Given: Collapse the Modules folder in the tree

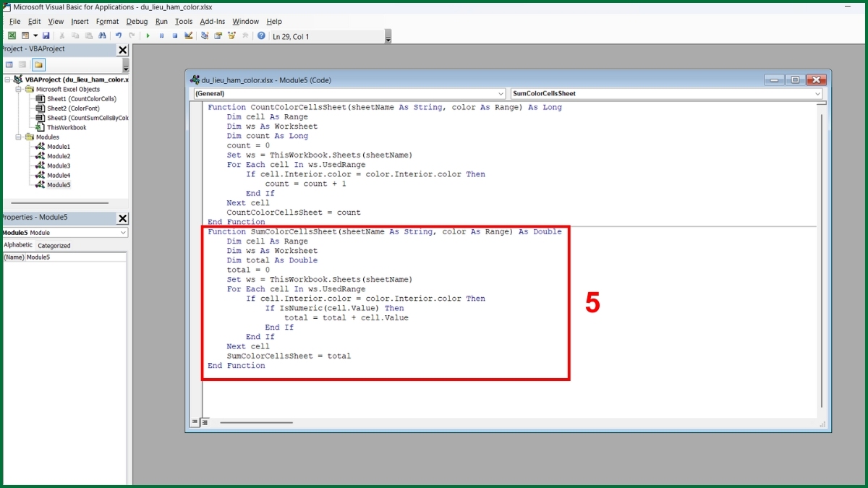Looking at the screenshot, I should (19, 137).
